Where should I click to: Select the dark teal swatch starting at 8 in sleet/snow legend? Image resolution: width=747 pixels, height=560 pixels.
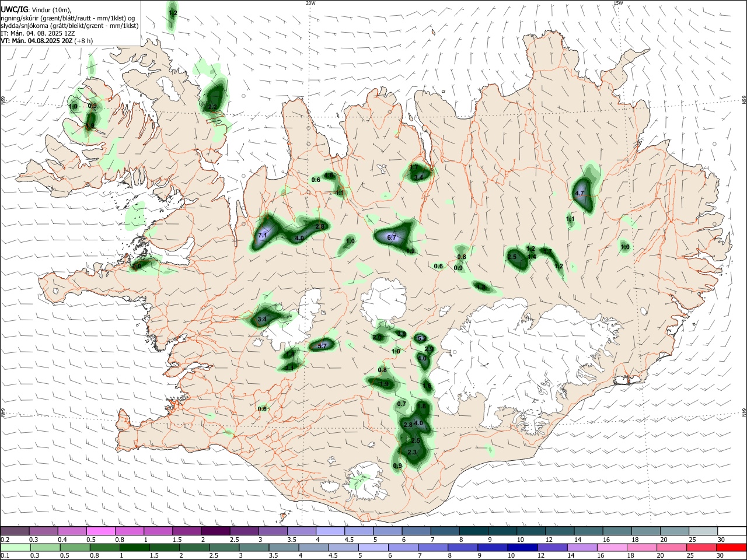click(x=473, y=531)
